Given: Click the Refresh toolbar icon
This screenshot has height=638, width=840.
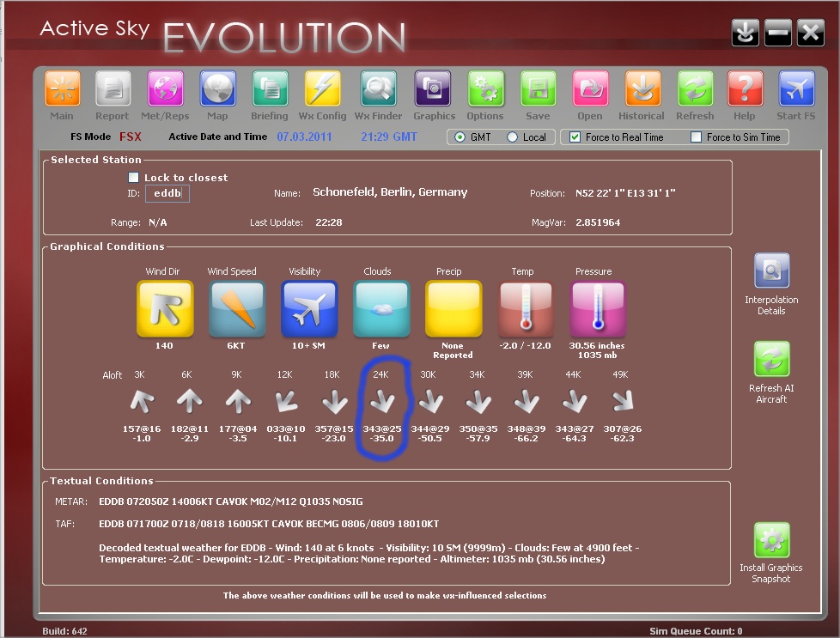Looking at the screenshot, I should coord(694,88).
